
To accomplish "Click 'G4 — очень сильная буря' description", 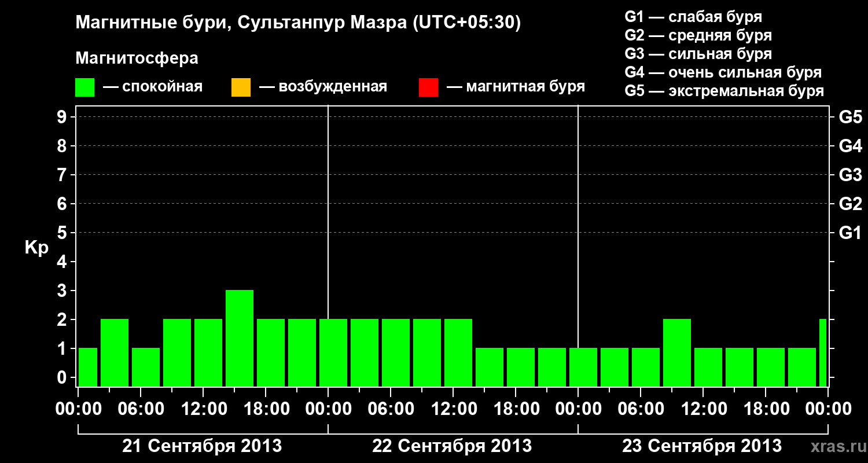I will (723, 72).
